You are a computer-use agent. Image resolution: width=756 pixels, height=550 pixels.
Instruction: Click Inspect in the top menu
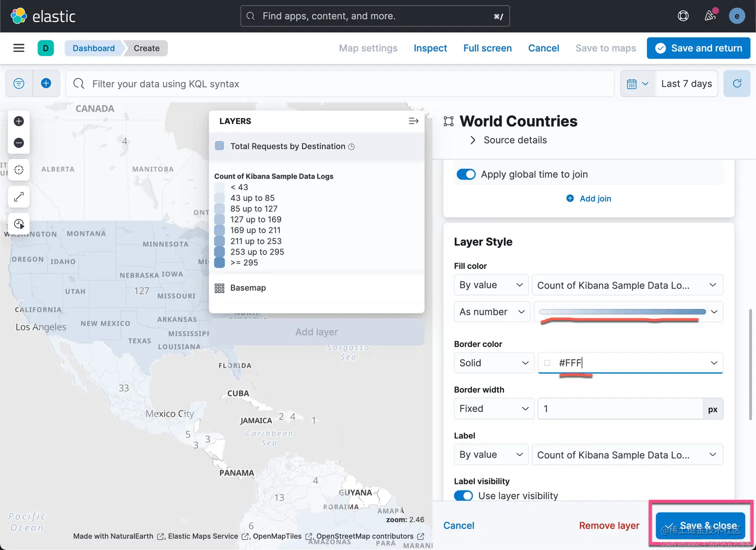(430, 48)
